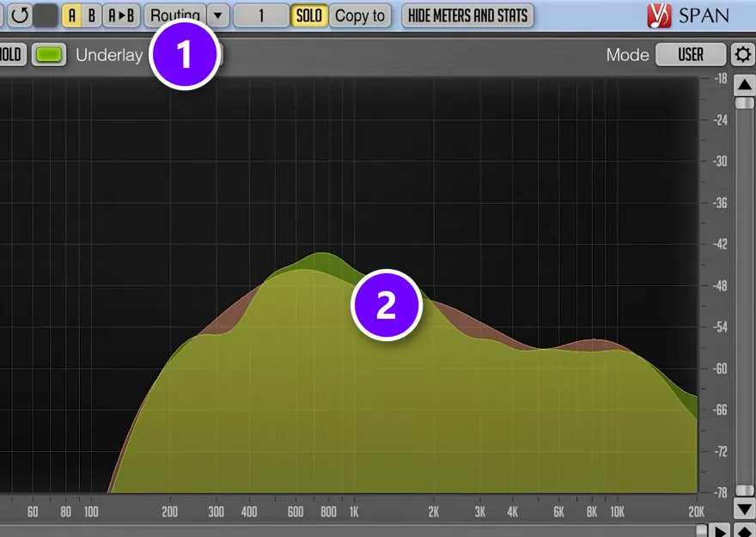The width and height of the screenshot is (756, 537).
Task: Open the Routing window
Action: click(175, 15)
